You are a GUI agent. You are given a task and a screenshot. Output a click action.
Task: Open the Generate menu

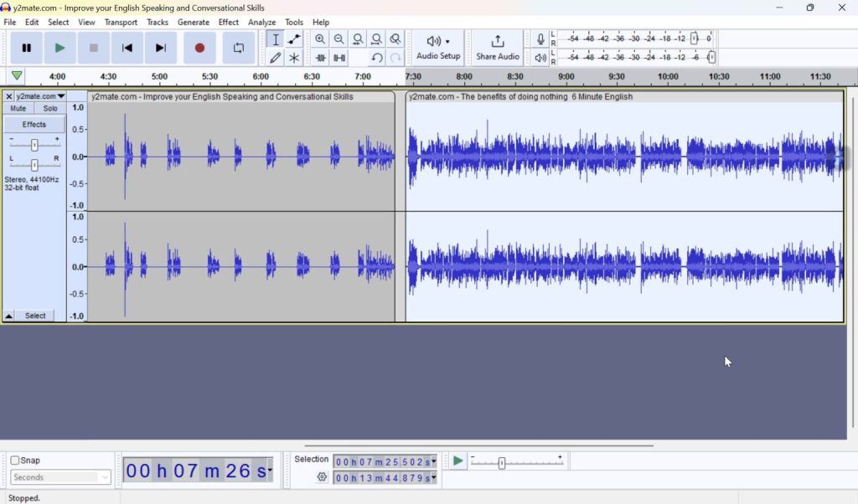coord(194,22)
